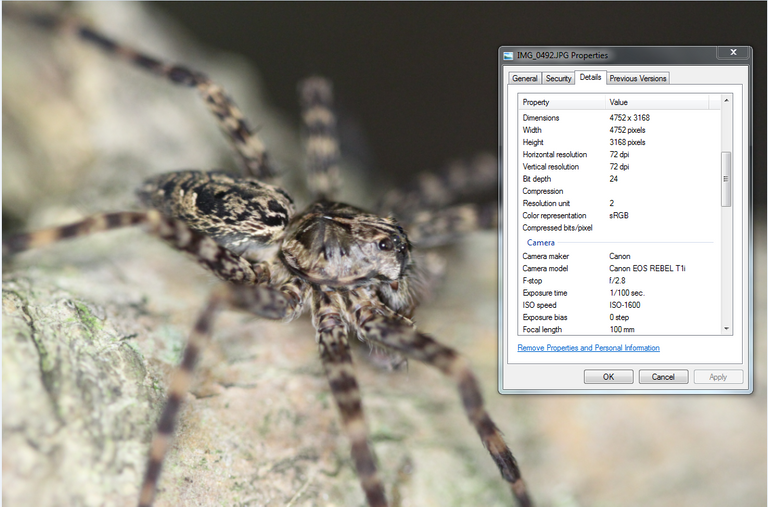This screenshot has height=507, width=768.
Task: Click the scroll down arrow in the details list
Action: coord(726,328)
